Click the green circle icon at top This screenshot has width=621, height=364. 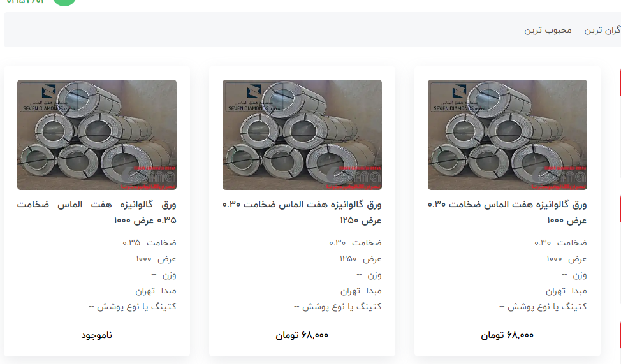click(64, 3)
